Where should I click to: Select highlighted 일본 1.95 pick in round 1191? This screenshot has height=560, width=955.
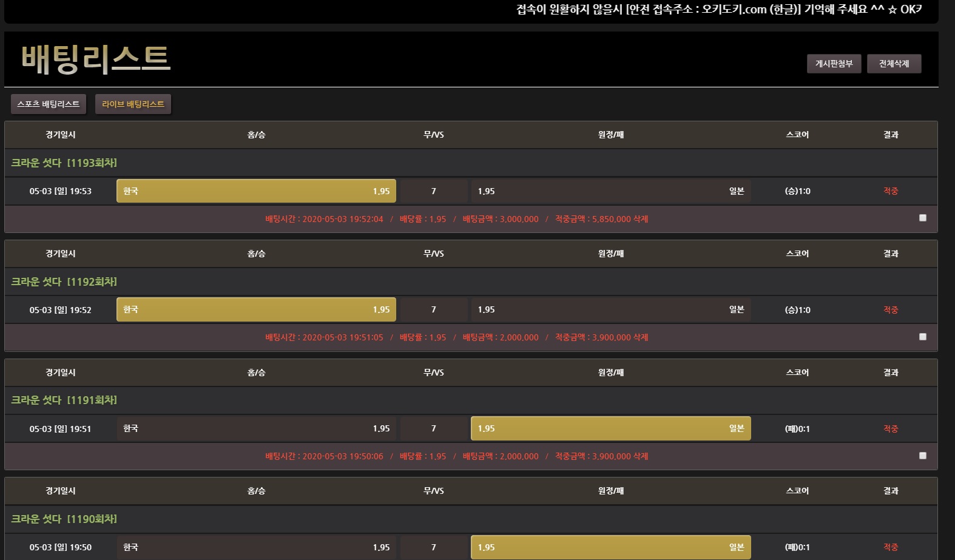[x=610, y=428]
